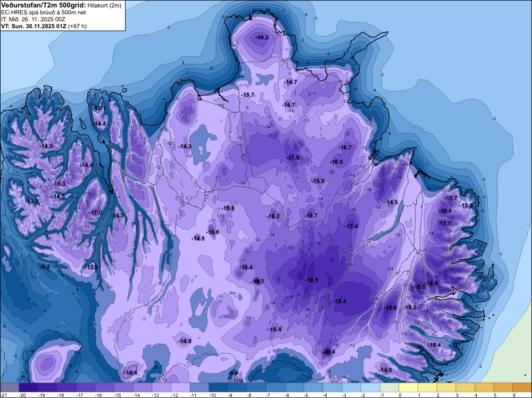
Task: Click the -15.9 temperature label
Action: tap(318, 181)
